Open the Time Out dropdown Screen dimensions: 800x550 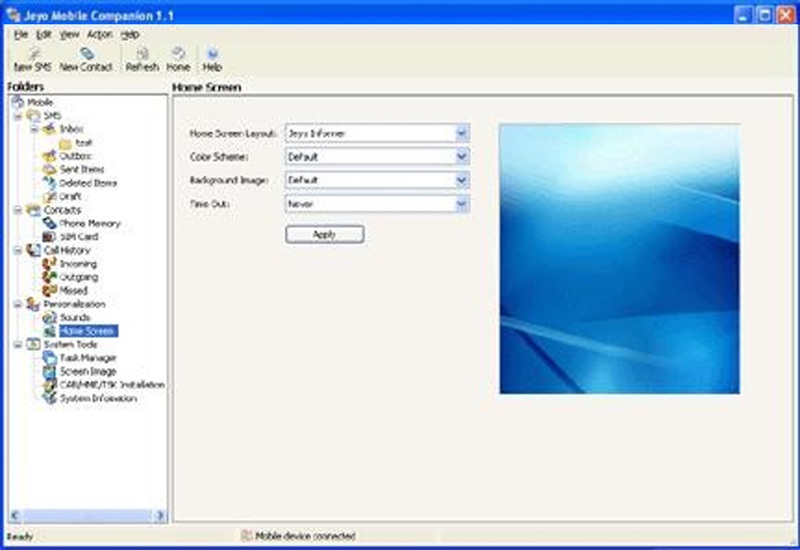(x=461, y=204)
